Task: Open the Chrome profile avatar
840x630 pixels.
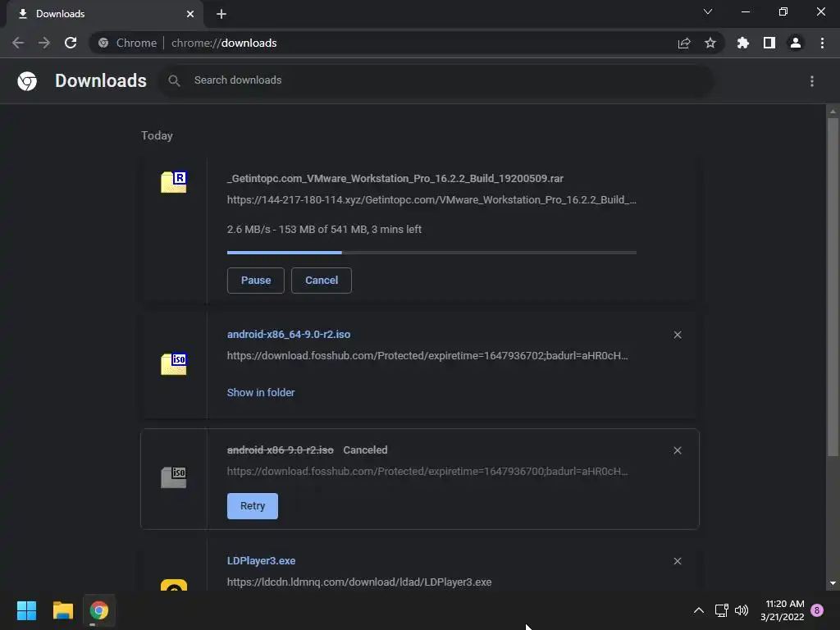Action: click(796, 43)
